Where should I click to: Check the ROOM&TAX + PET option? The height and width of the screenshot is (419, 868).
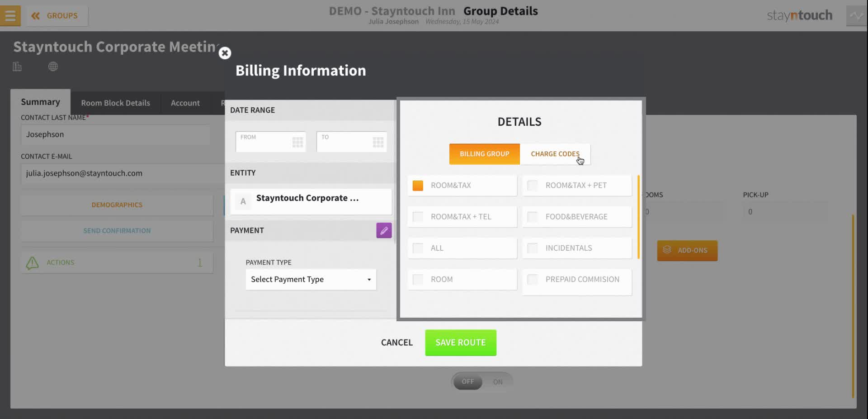coord(577,186)
